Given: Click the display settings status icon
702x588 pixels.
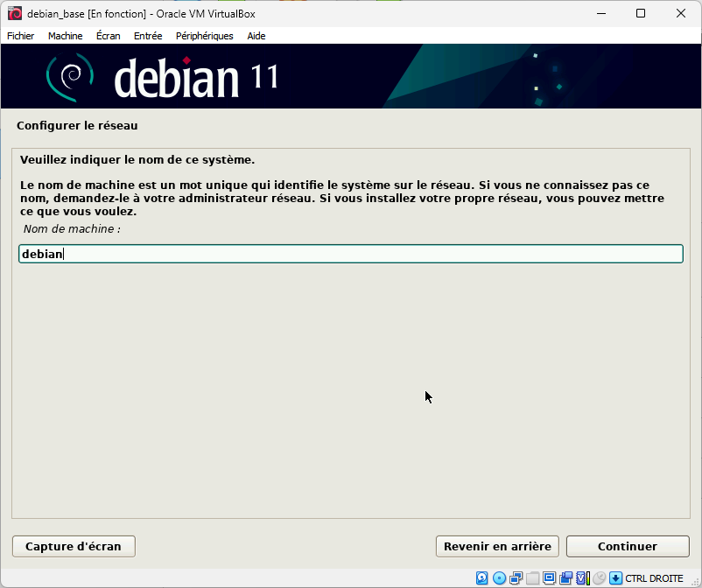Looking at the screenshot, I should click(550, 578).
